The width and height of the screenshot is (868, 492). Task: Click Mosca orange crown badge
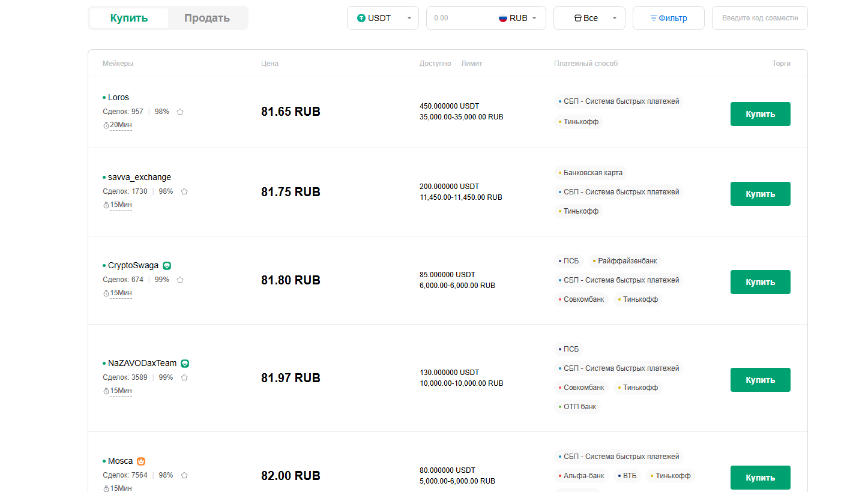click(x=141, y=461)
